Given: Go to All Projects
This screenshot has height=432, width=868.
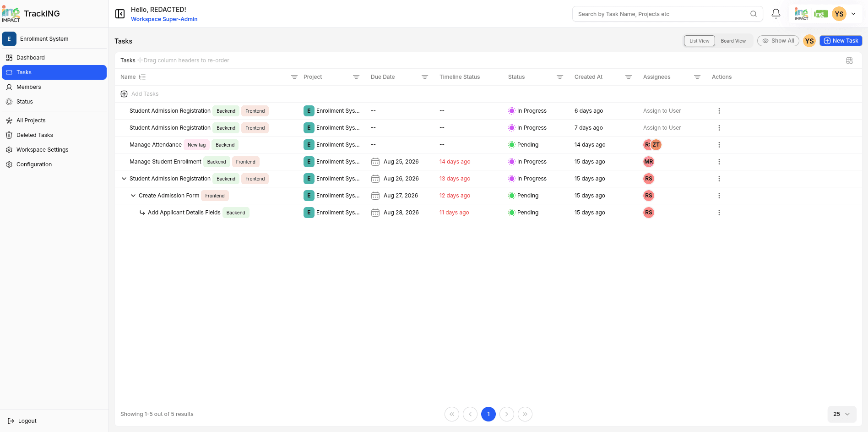Looking at the screenshot, I should click(54, 120).
